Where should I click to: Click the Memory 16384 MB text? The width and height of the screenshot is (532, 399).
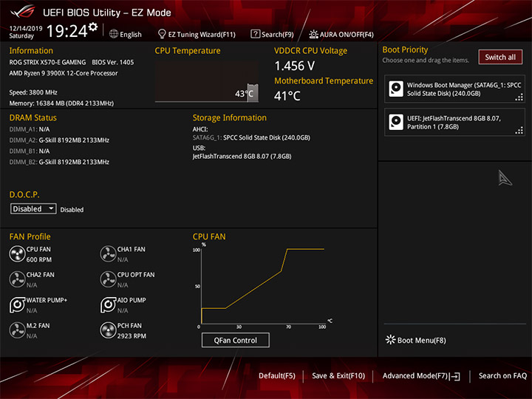click(x=61, y=103)
